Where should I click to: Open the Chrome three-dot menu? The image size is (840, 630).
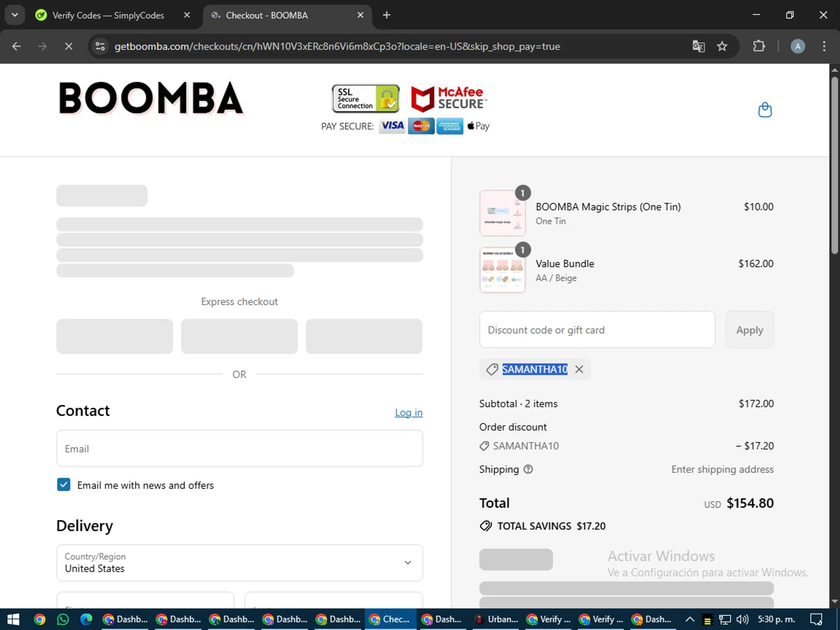[824, 46]
